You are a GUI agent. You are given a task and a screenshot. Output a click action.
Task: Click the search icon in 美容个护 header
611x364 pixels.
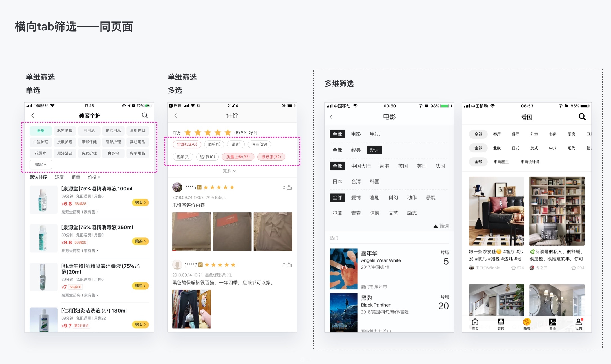pos(145,115)
